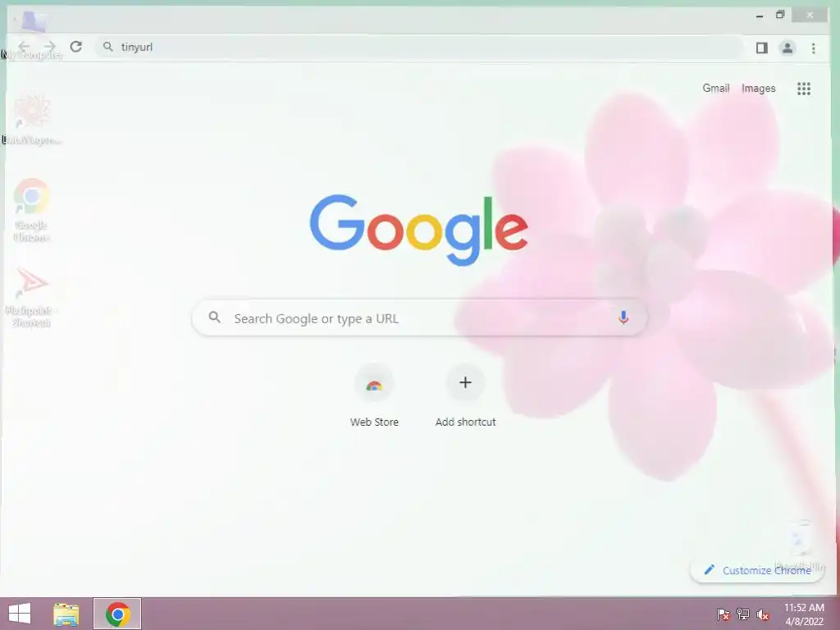The image size is (840, 630).
Task: Open File Explorer from taskbar
Action: pyautogui.click(x=66, y=614)
